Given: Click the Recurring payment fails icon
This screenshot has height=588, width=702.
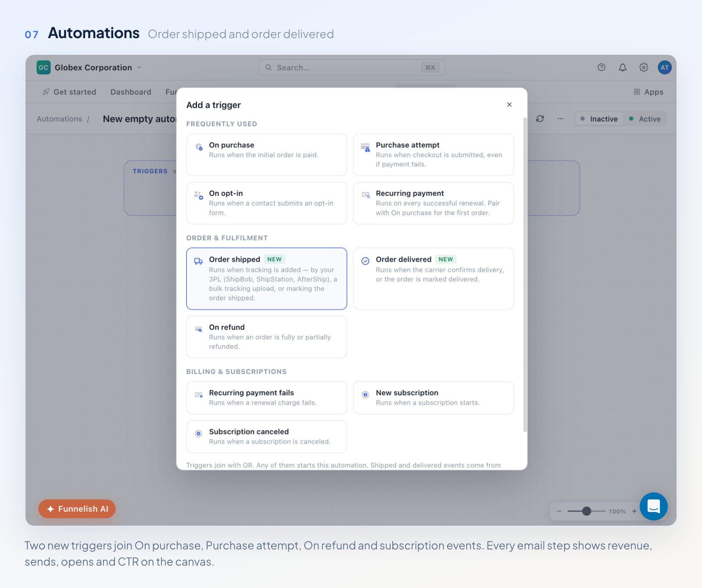Looking at the screenshot, I should point(199,395).
